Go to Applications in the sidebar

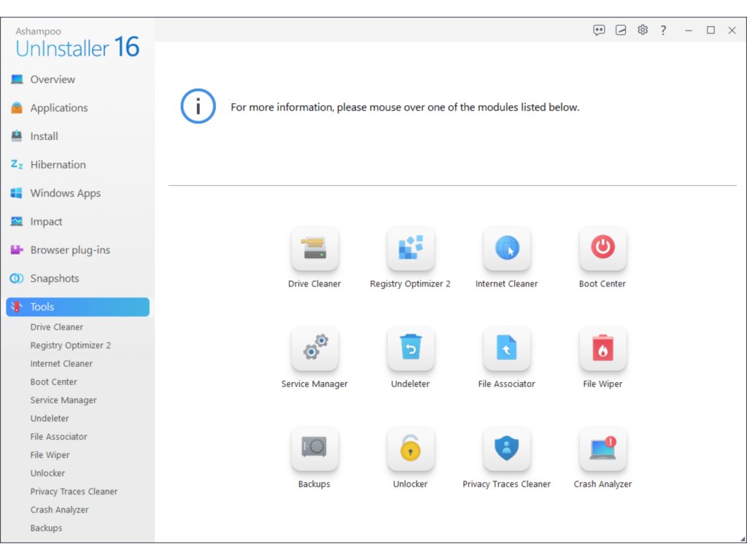point(58,108)
